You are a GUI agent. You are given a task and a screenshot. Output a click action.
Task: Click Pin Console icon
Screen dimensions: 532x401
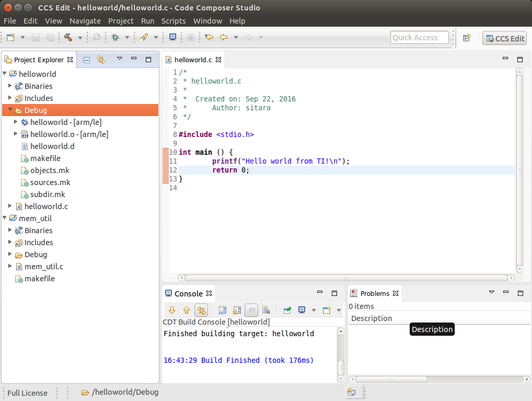[287, 310]
